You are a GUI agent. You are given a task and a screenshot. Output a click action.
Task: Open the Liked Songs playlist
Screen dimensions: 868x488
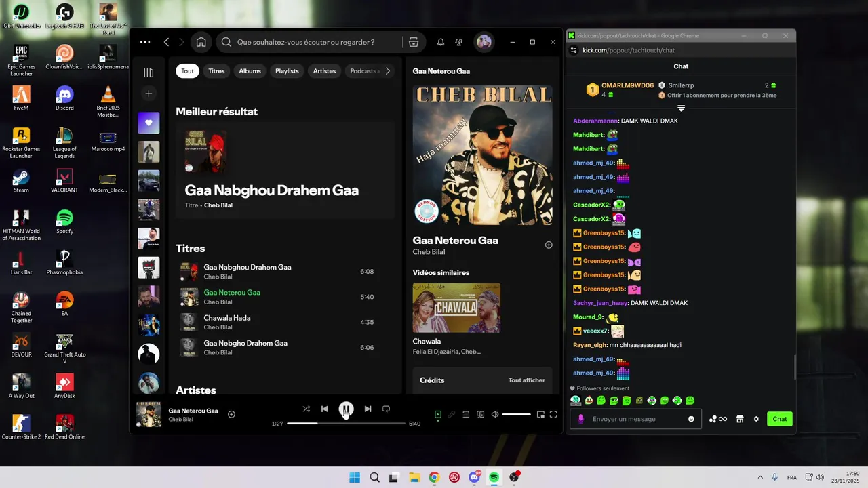point(149,123)
